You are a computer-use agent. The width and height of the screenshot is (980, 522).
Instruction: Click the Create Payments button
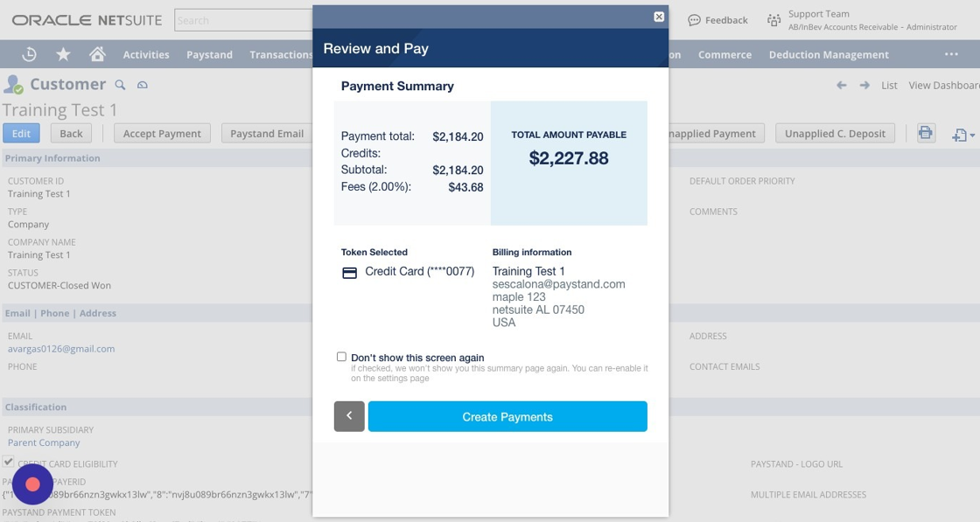coord(507,416)
